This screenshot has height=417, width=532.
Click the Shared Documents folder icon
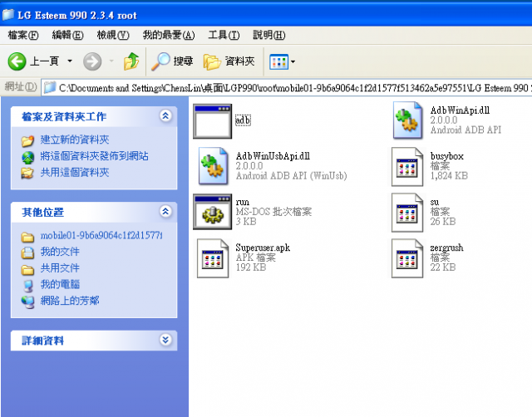click(27, 270)
